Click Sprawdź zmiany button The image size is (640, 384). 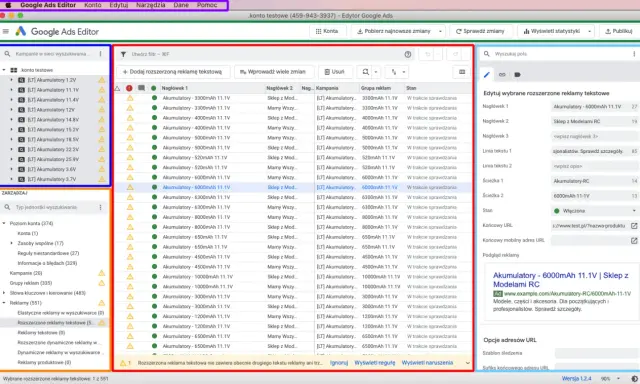(480, 31)
